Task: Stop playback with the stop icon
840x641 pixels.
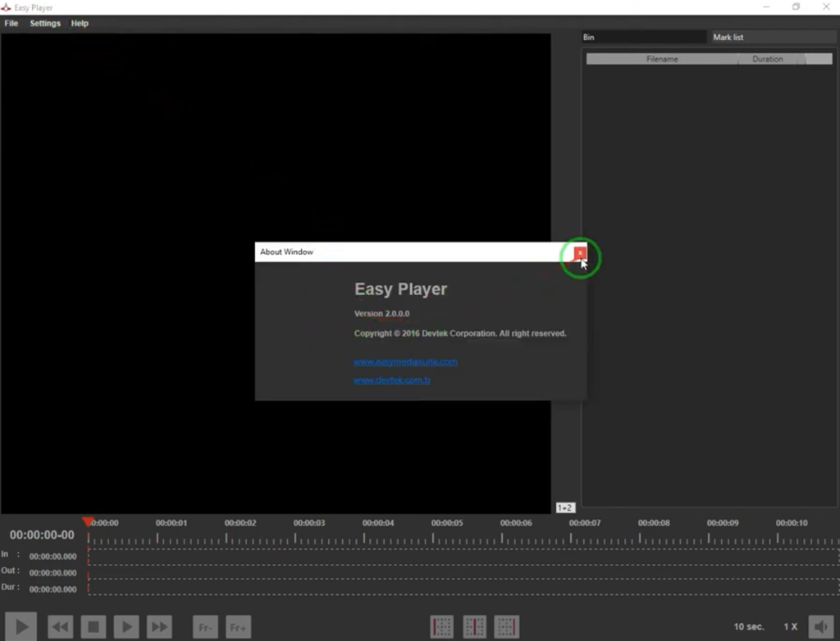Action: [x=94, y=626]
